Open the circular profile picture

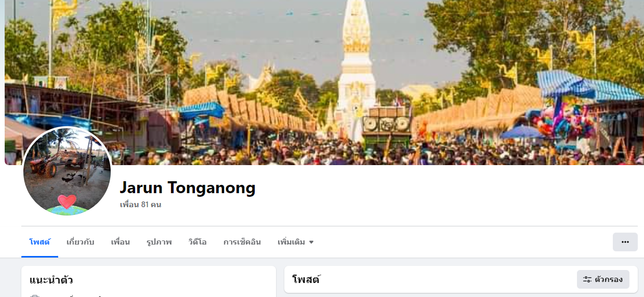(x=67, y=171)
